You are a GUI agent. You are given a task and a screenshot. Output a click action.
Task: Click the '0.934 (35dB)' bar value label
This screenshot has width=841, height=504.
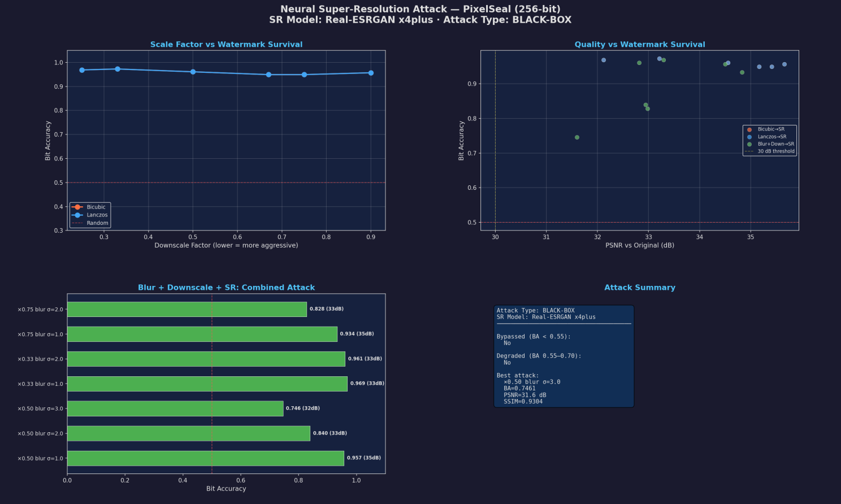[357, 334]
